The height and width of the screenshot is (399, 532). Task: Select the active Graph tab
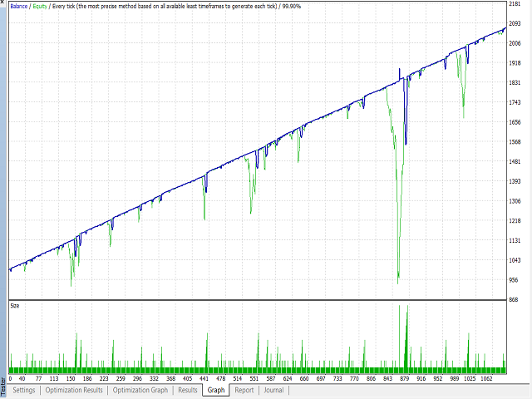216,390
